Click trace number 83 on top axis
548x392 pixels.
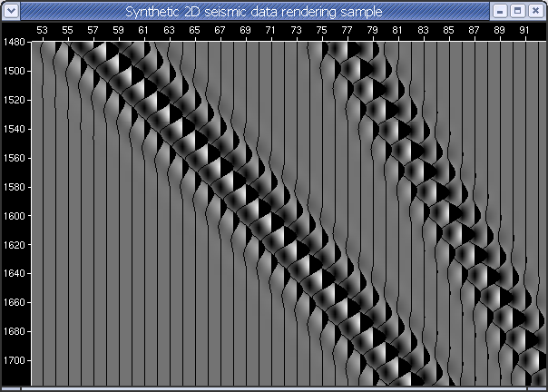coord(423,31)
